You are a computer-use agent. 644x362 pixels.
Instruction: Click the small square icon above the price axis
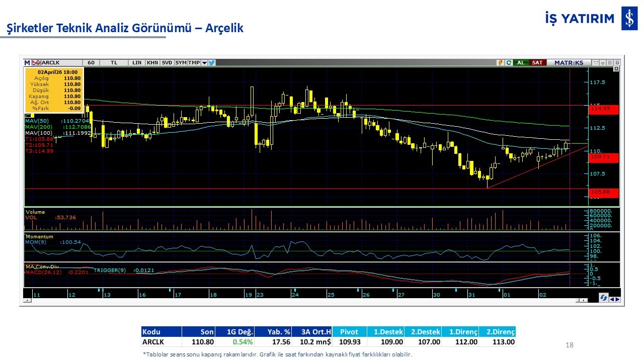coord(617,69)
